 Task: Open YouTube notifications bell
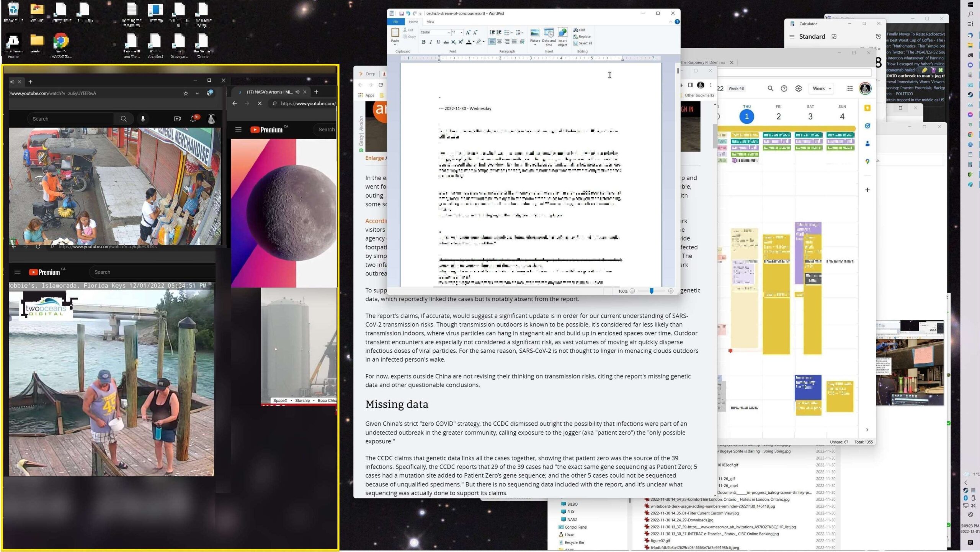(193, 119)
